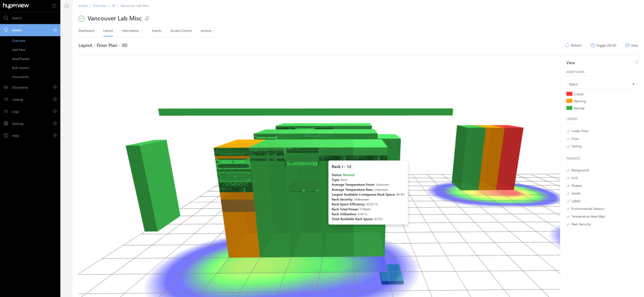
Task: Go to Overview breadcrumb link
Action: click(100, 5)
